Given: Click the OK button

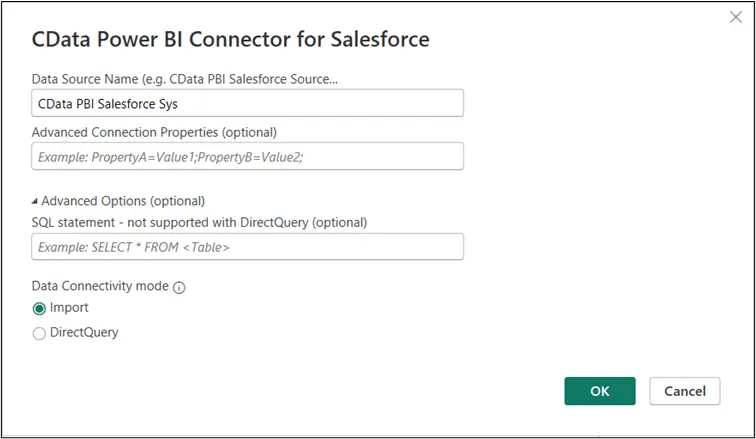Looking at the screenshot, I should click(599, 391).
